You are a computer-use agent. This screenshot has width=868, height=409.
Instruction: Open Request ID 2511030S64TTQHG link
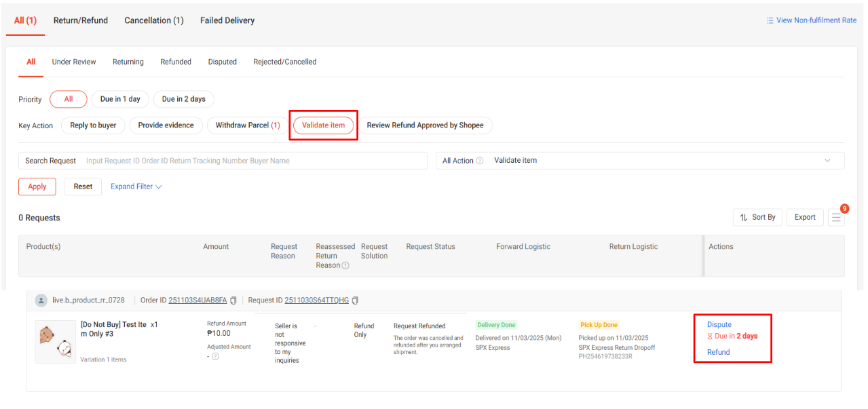click(x=316, y=300)
